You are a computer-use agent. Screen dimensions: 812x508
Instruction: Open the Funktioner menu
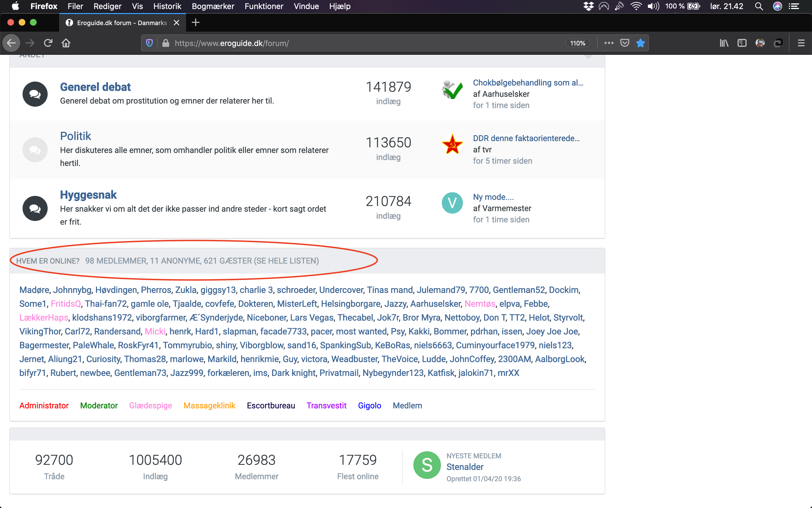click(264, 6)
